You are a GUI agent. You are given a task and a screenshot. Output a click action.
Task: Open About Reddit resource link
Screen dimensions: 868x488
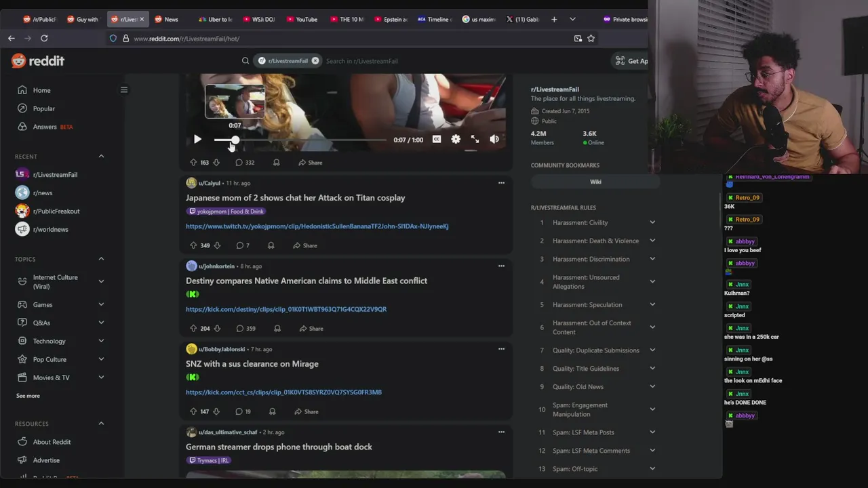coord(52,442)
